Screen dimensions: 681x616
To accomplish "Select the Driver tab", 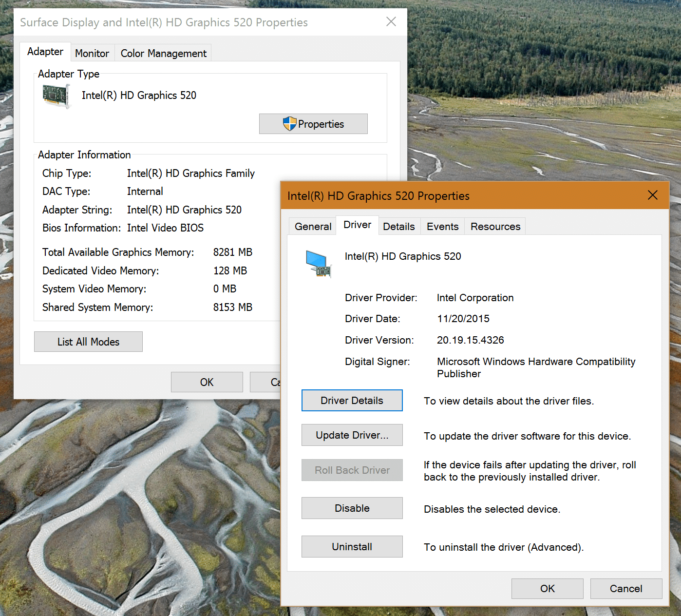I will pyautogui.click(x=357, y=225).
